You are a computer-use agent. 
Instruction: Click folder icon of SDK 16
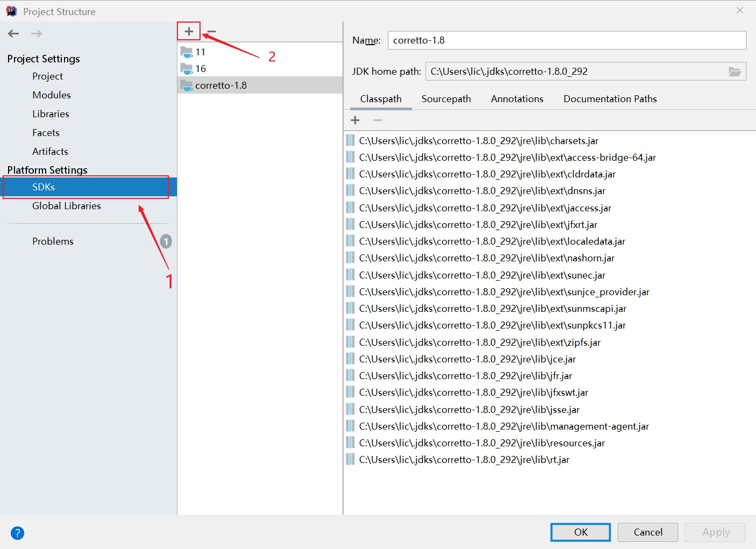coord(187,69)
